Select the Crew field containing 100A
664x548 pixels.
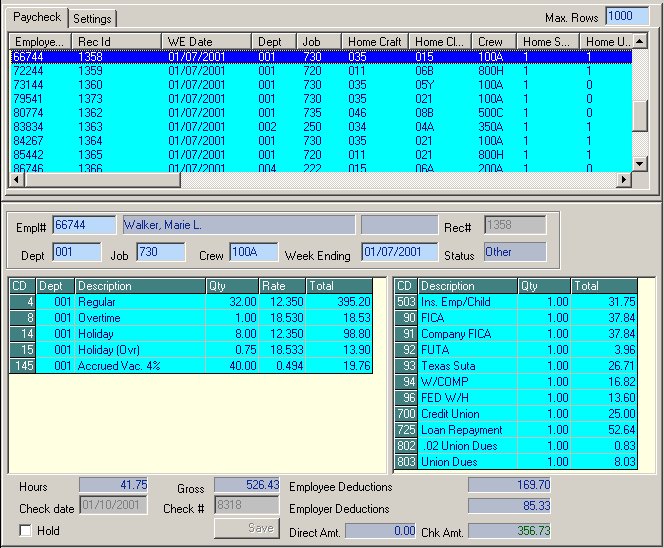[x=253, y=252]
